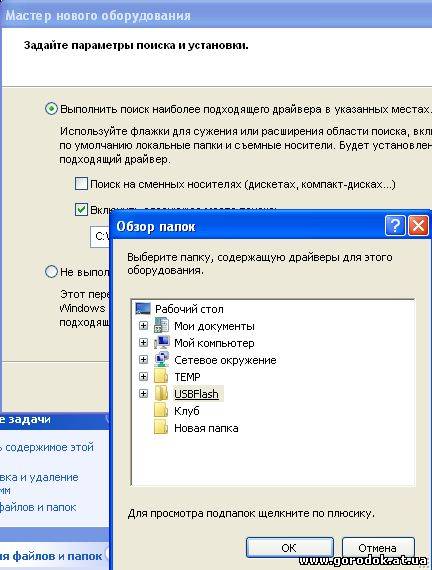Click the TEMP folder icon
Image resolution: width=432 pixels, height=570 pixels.
(x=161, y=376)
